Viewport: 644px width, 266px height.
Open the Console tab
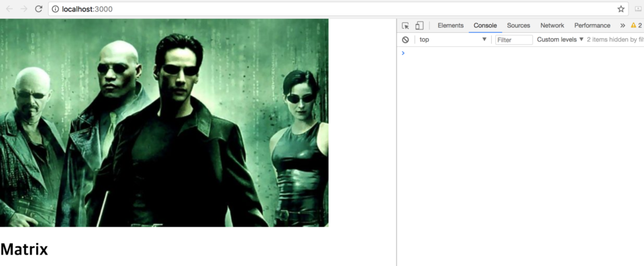point(485,25)
